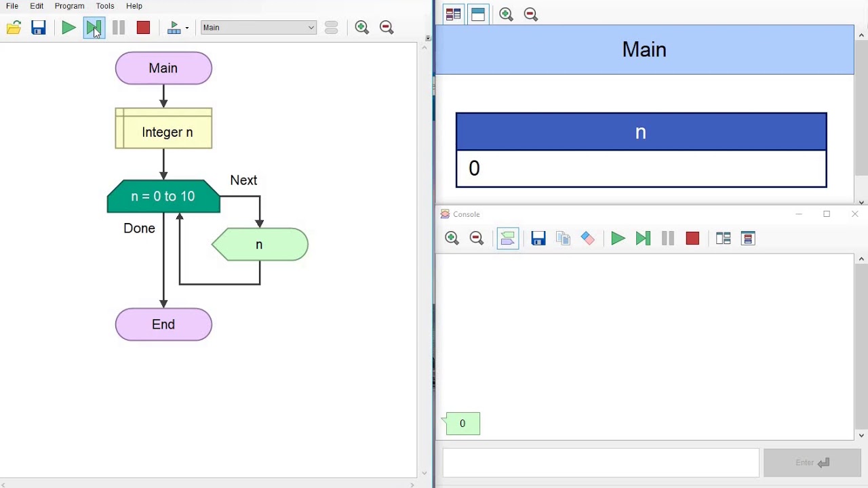Click the n variable header in watch window
This screenshot has width=868, height=488.
click(x=641, y=132)
